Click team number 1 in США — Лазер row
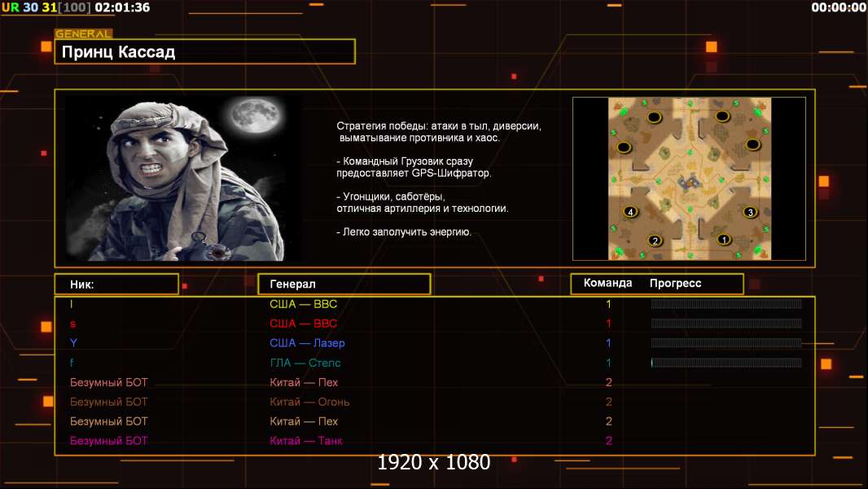The height and width of the screenshot is (489, 868). [x=608, y=343]
